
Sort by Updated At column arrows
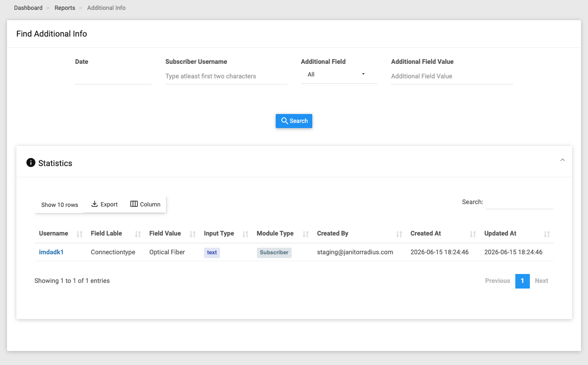coord(547,234)
